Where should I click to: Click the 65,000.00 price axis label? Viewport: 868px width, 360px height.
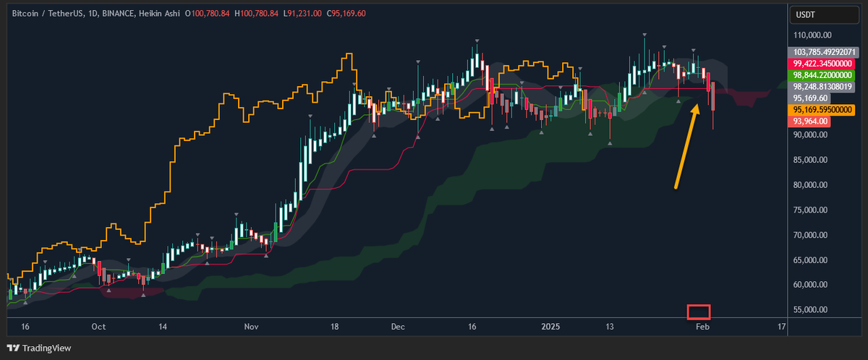[x=812, y=260]
